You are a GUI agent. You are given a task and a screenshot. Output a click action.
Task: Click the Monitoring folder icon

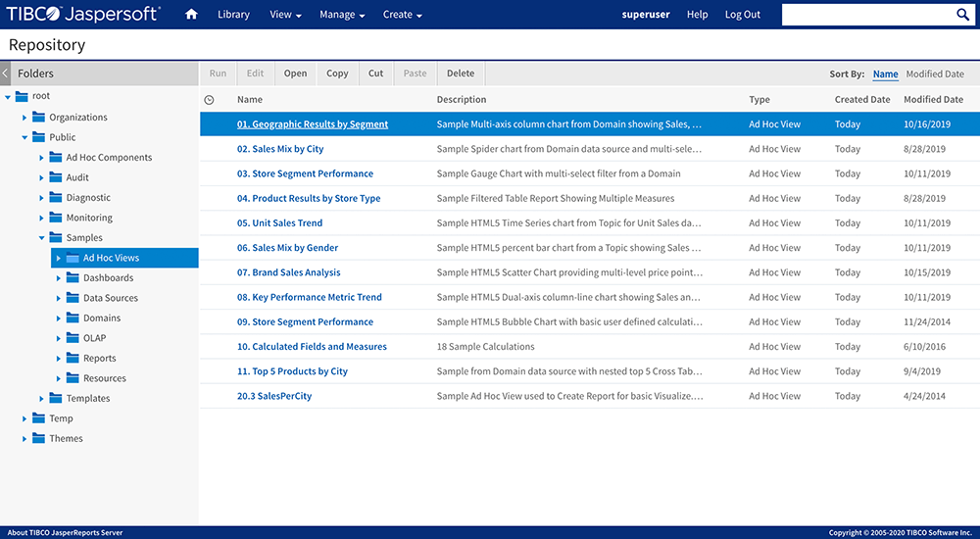tap(56, 217)
